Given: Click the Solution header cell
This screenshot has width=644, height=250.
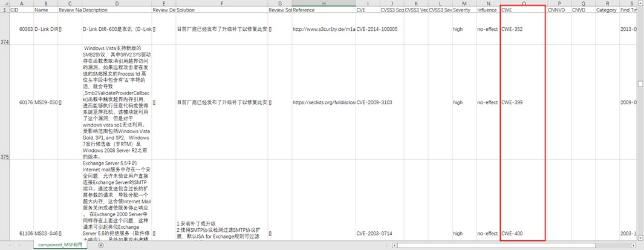Looking at the screenshot, I should coord(222,10).
